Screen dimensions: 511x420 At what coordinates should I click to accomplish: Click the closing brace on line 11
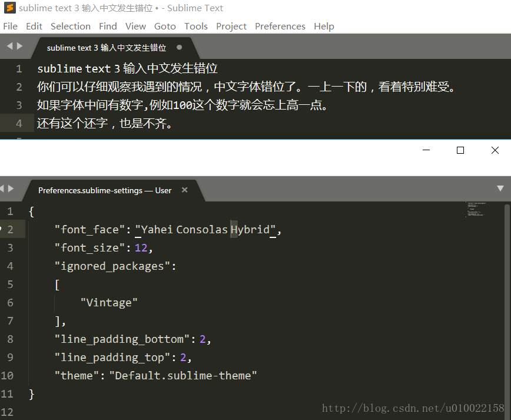pyautogui.click(x=32, y=394)
